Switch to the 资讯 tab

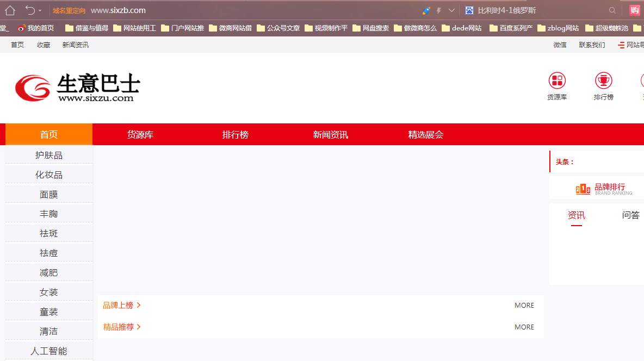click(576, 215)
